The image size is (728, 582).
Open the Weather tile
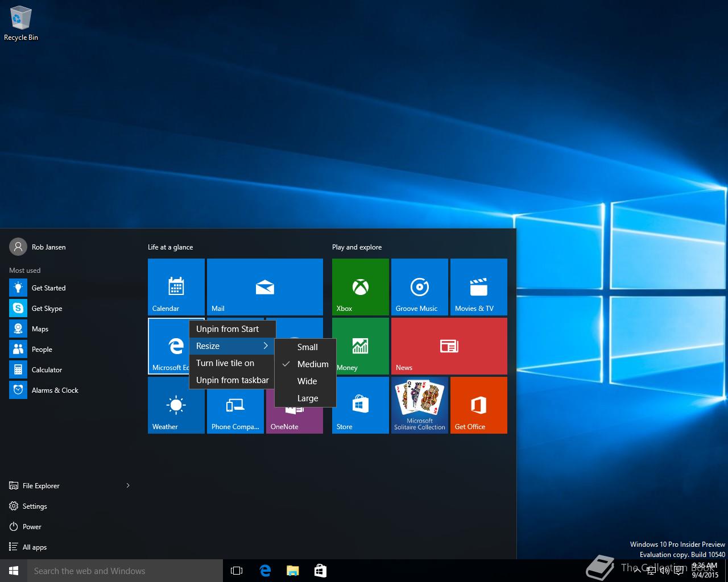(x=176, y=405)
